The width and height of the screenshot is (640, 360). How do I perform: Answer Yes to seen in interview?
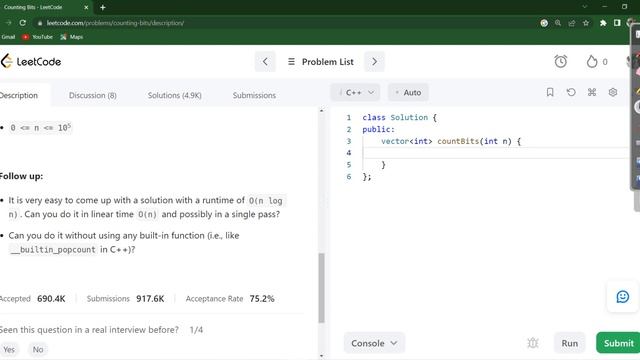pyautogui.click(x=9, y=349)
